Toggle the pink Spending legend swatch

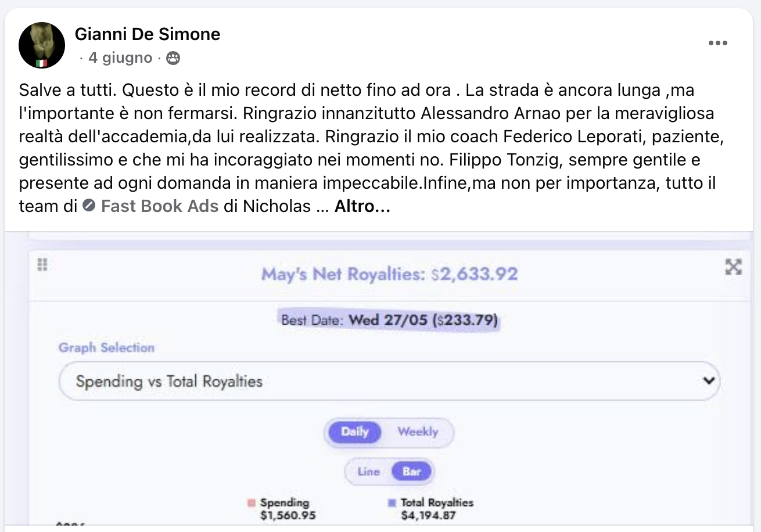252,502
